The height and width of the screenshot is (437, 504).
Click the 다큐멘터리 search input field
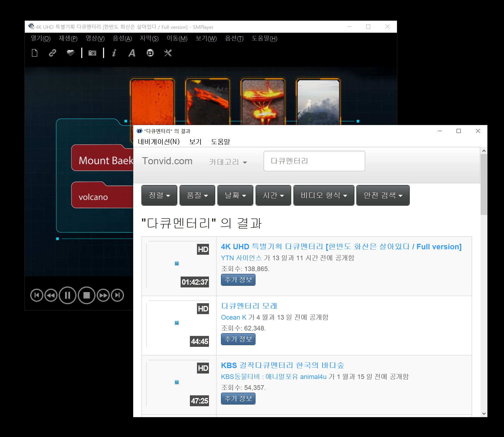tap(314, 161)
